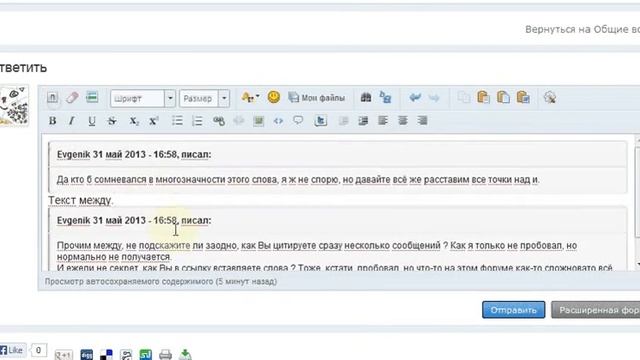This screenshot has height=360, width=640.
Task: Click the Twitter embed icon
Action: pos(321,121)
